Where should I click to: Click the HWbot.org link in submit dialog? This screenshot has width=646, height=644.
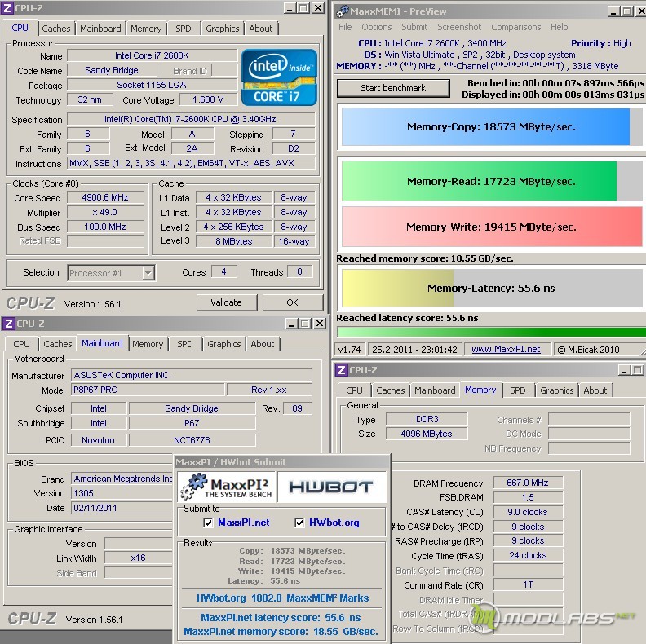coord(334,523)
